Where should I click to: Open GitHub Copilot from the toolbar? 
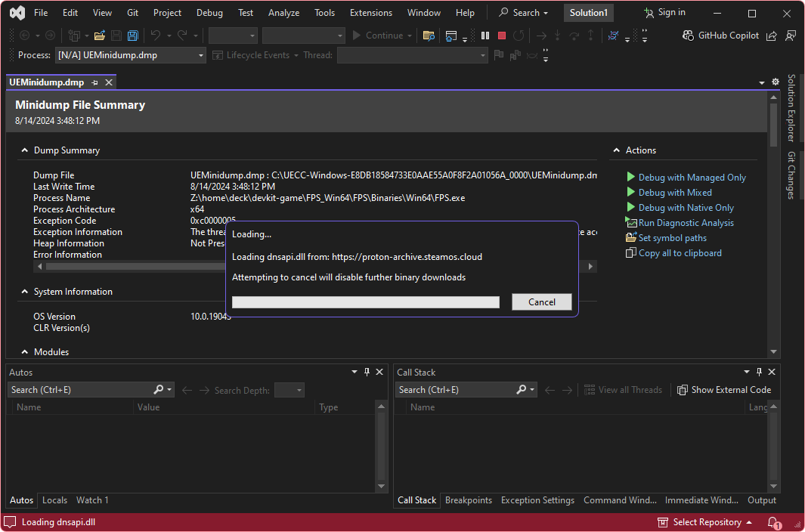pos(720,36)
